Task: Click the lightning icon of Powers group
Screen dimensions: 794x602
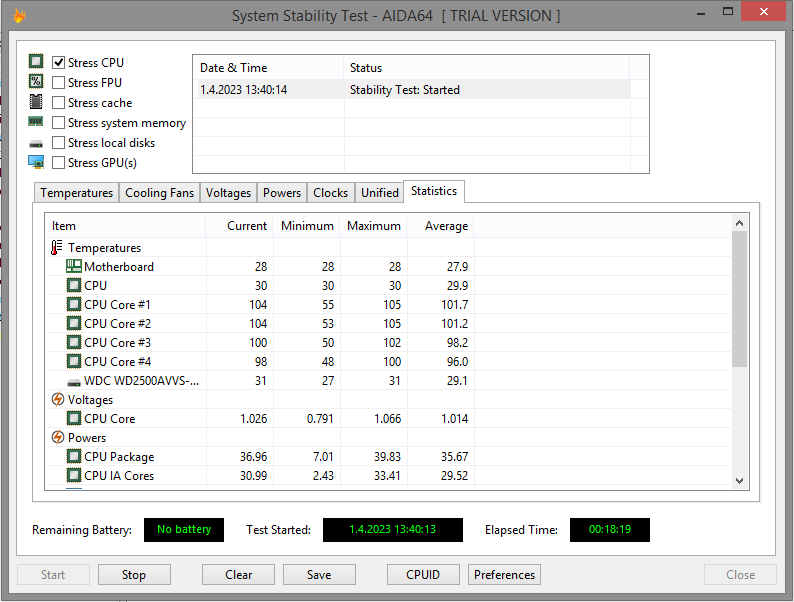Action: tap(58, 437)
